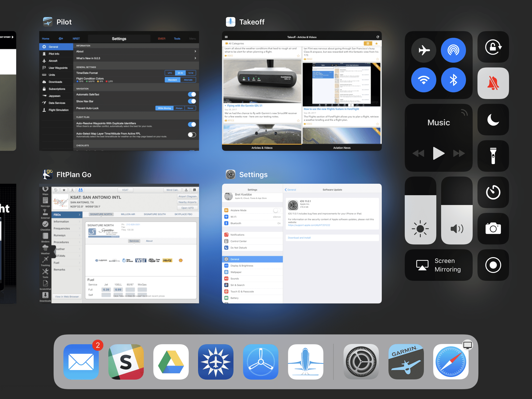Enable Do Not Disturb moon button
Image resolution: width=532 pixels, height=399 pixels.
click(493, 120)
